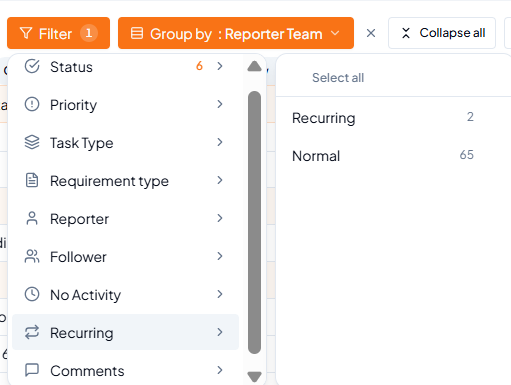Choose the Recurring option with count 2

click(383, 118)
